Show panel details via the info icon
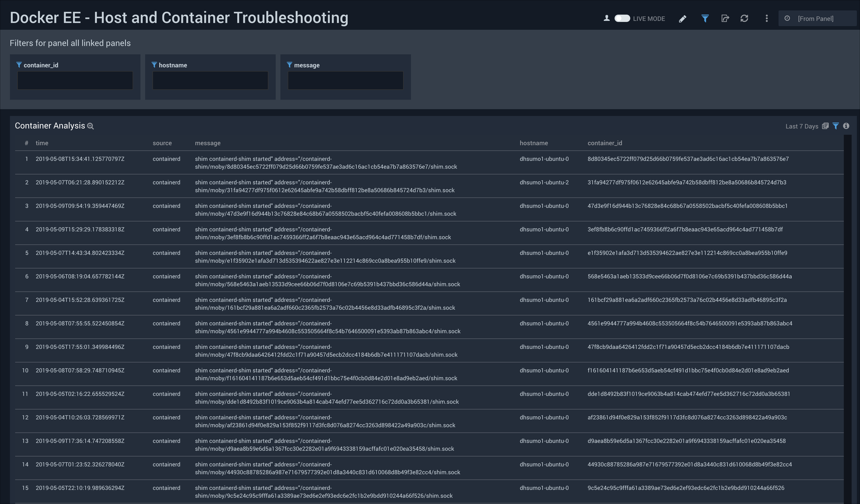860x504 pixels. 846,126
